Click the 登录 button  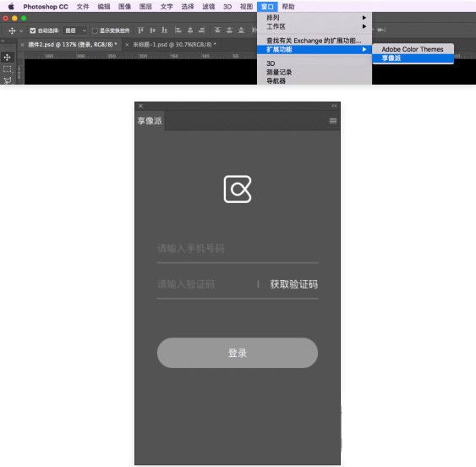tap(238, 353)
